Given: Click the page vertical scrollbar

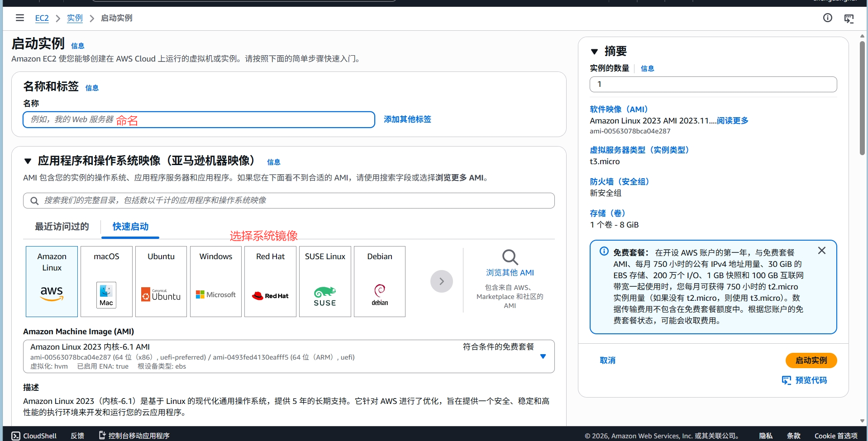Looking at the screenshot, I should [x=863, y=99].
